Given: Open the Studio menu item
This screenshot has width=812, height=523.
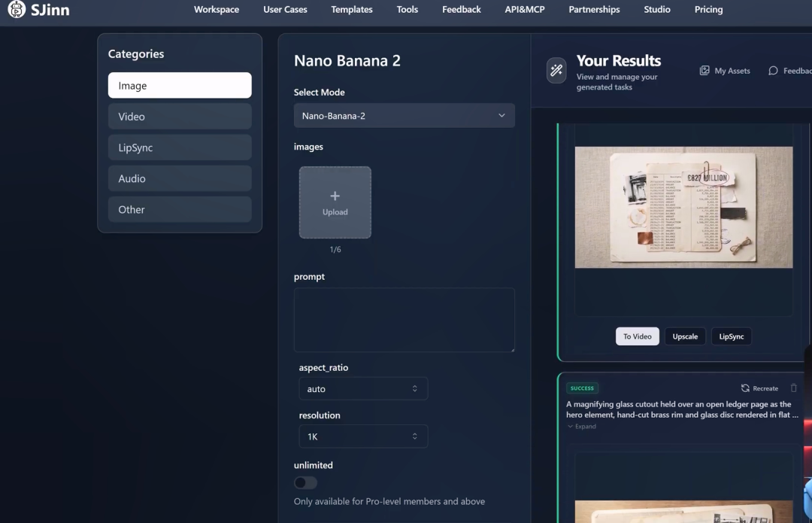Looking at the screenshot, I should click(x=656, y=9).
